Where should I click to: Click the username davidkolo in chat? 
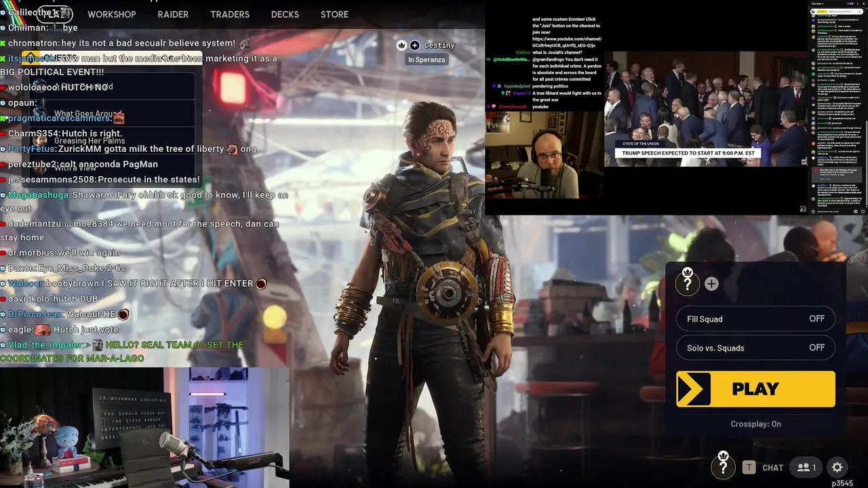tap(31, 299)
